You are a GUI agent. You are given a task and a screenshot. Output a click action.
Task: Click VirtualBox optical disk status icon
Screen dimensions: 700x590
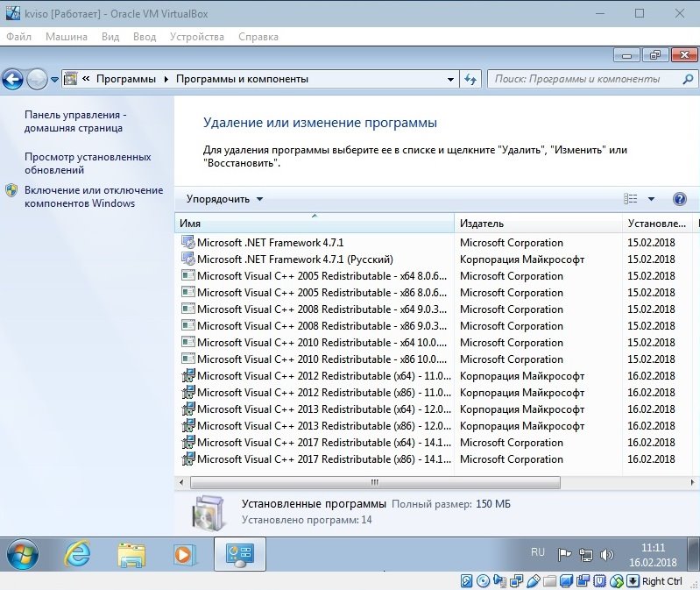tap(483, 580)
